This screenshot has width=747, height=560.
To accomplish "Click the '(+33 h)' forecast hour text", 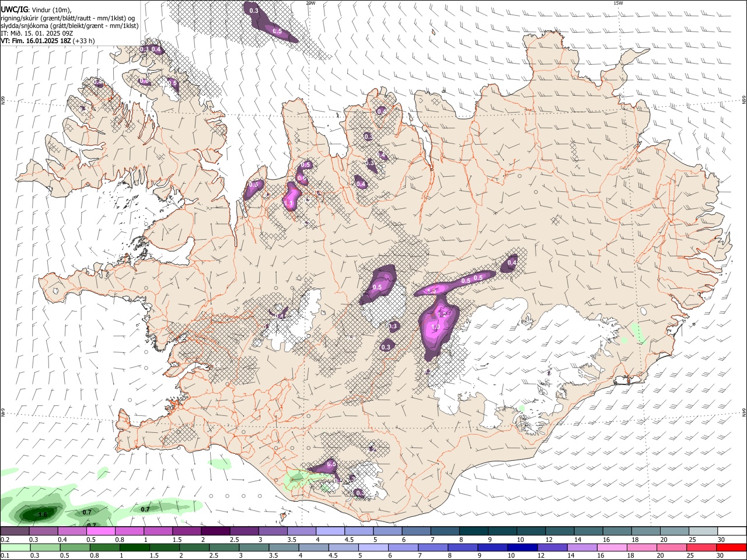I will tap(84, 41).
